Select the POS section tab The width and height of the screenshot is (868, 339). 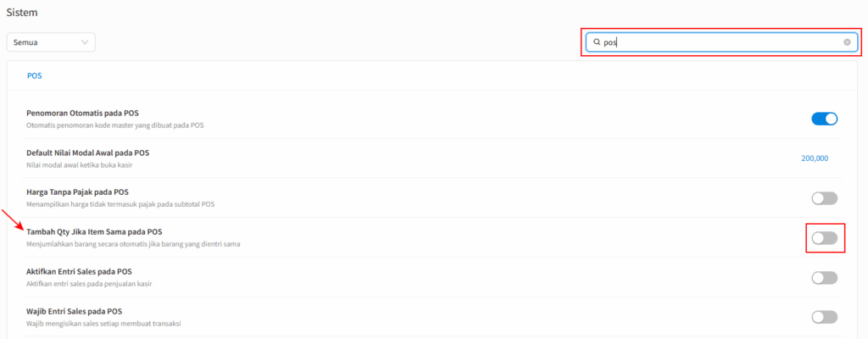click(34, 76)
